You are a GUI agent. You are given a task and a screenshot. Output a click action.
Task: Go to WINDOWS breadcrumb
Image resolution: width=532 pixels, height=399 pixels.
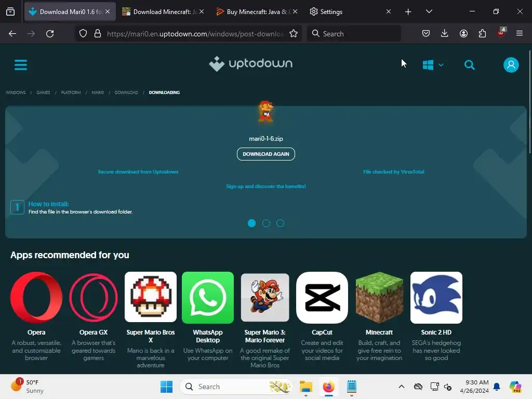coord(16,92)
